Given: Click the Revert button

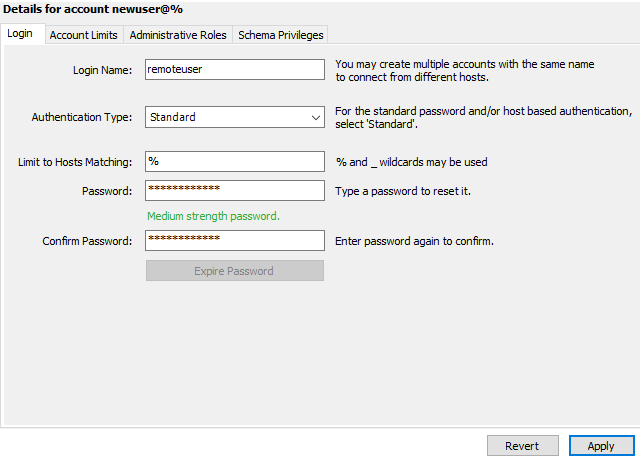Looking at the screenshot, I should click(522, 446).
